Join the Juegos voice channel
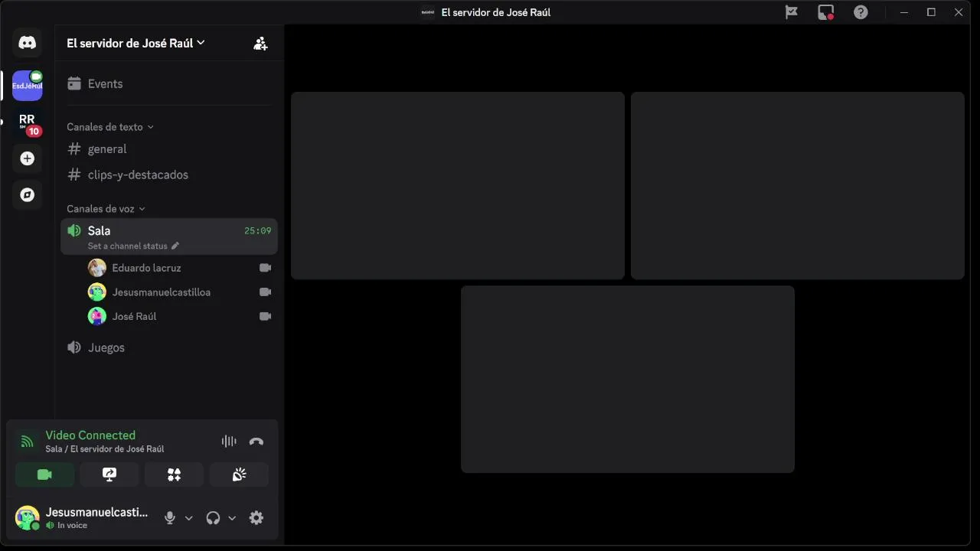Screen dimensions: 980x551 tap(168, 347)
